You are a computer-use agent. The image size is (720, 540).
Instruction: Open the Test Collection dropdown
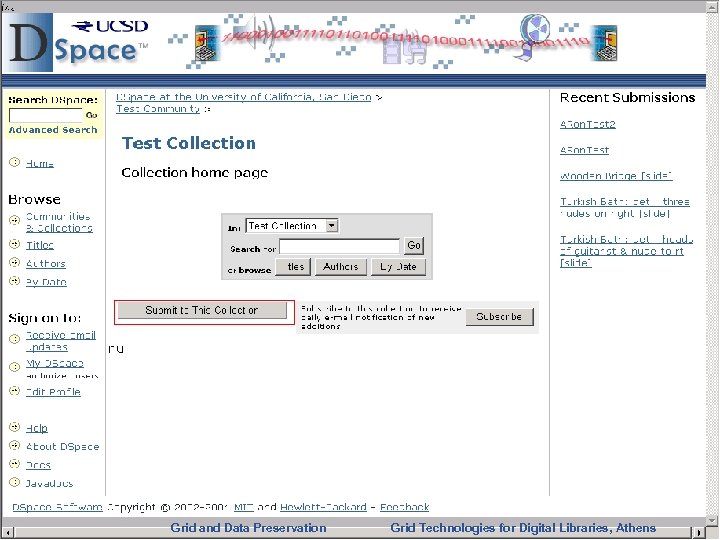click(x=292, y=225)
